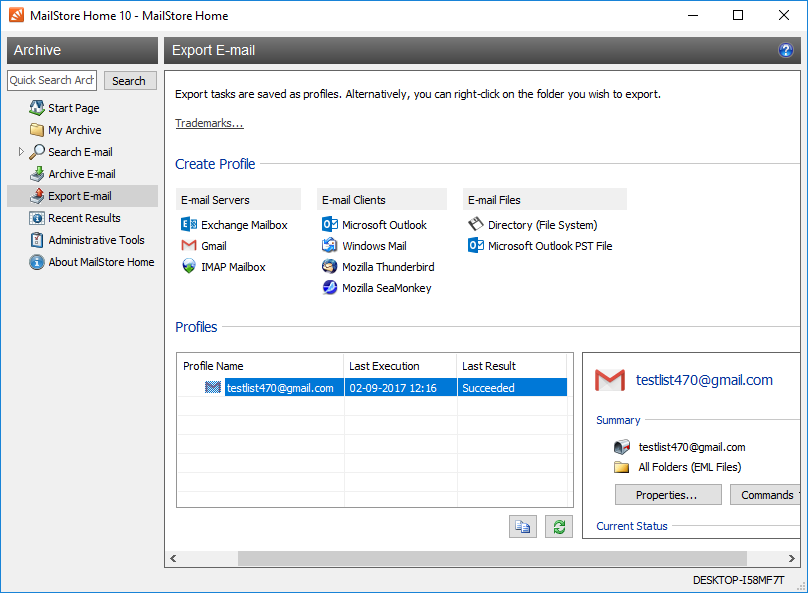This screenshot has height=593, width=808.
Task: Click the 02-09-2017 12:16 execution cell
Action: 400,387
